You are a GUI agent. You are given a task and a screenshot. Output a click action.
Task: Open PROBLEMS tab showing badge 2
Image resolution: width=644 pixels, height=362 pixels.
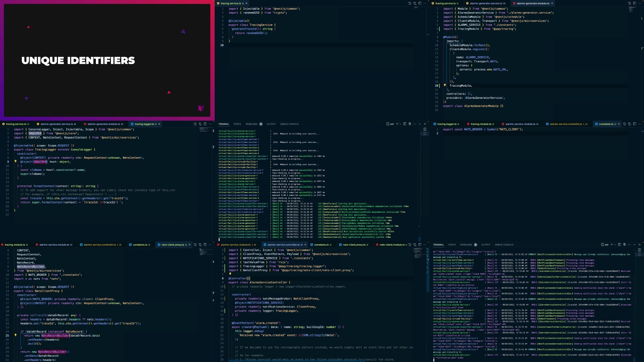(468, 245)
